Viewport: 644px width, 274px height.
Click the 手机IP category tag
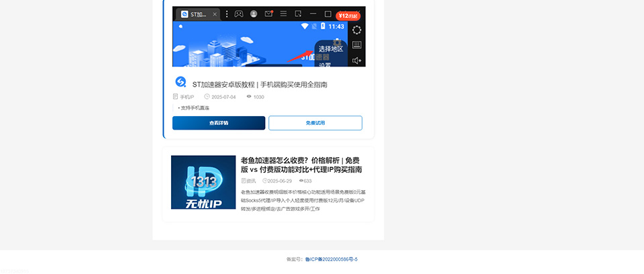(186, 97)
